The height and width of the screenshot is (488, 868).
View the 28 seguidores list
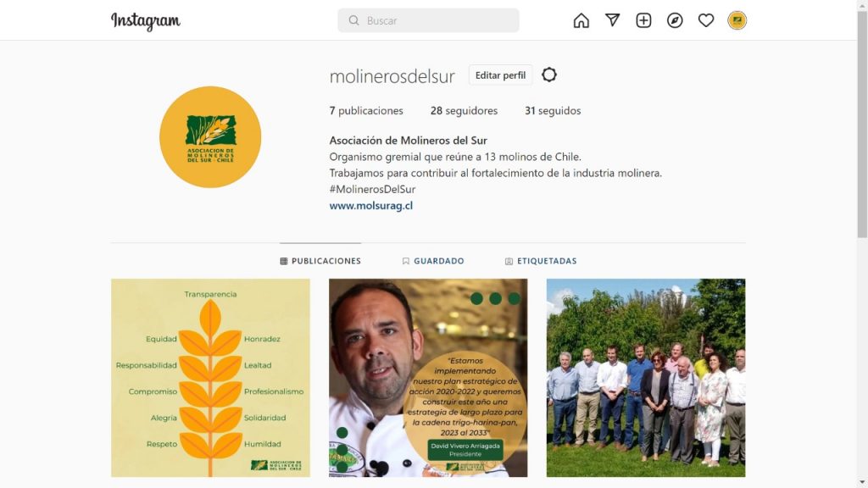pos(464,111)
